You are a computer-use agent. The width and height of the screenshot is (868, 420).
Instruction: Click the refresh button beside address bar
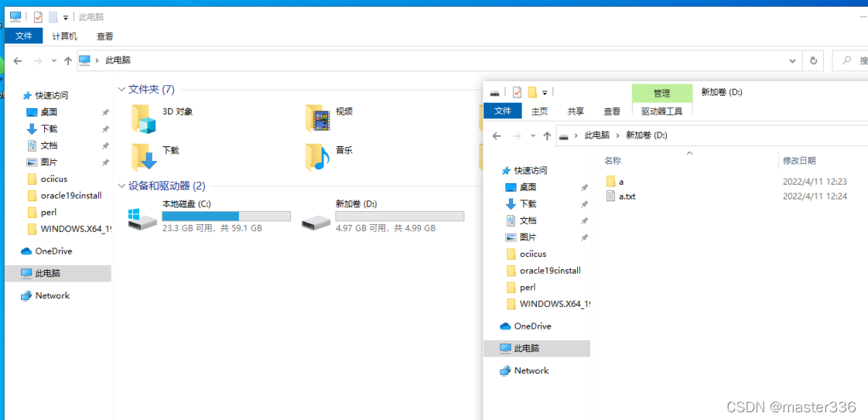813,60
